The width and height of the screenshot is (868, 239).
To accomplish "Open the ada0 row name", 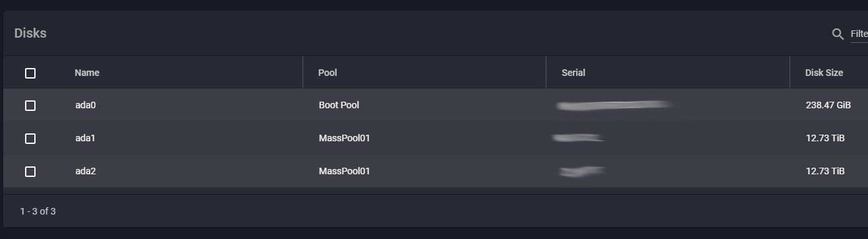I will (86, 106).
